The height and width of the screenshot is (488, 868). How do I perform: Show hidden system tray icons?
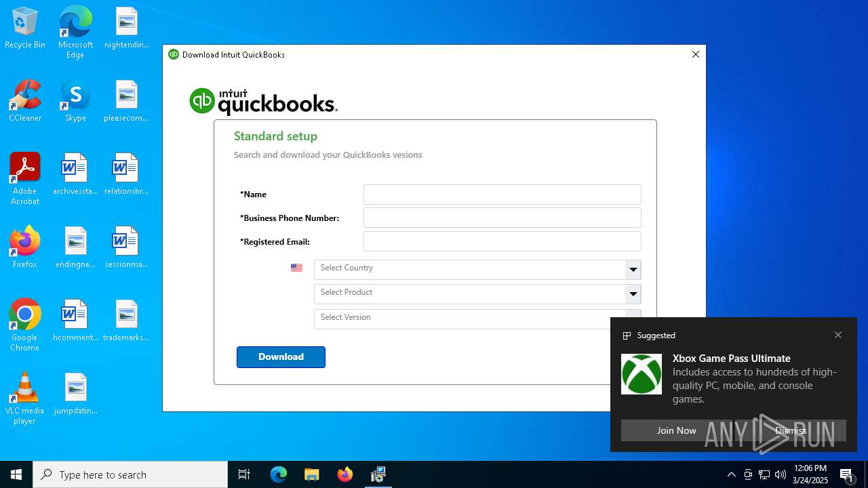(x=731, y=474)
